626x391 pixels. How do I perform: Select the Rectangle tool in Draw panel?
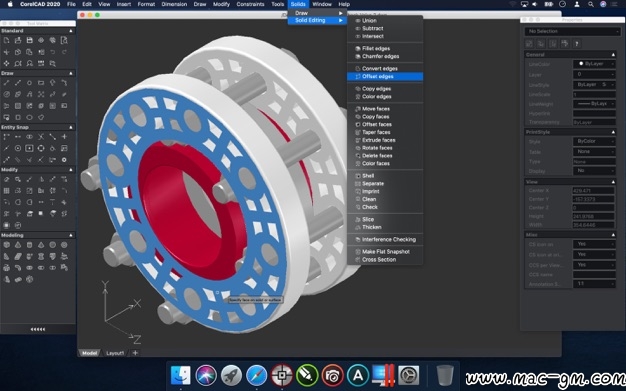(41, 83)
